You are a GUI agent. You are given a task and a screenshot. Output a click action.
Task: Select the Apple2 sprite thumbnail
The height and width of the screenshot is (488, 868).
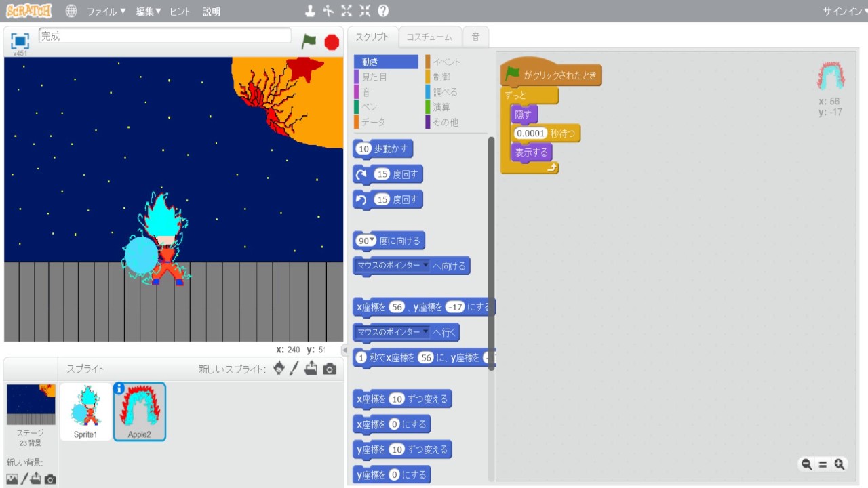[x=140, y=411]
